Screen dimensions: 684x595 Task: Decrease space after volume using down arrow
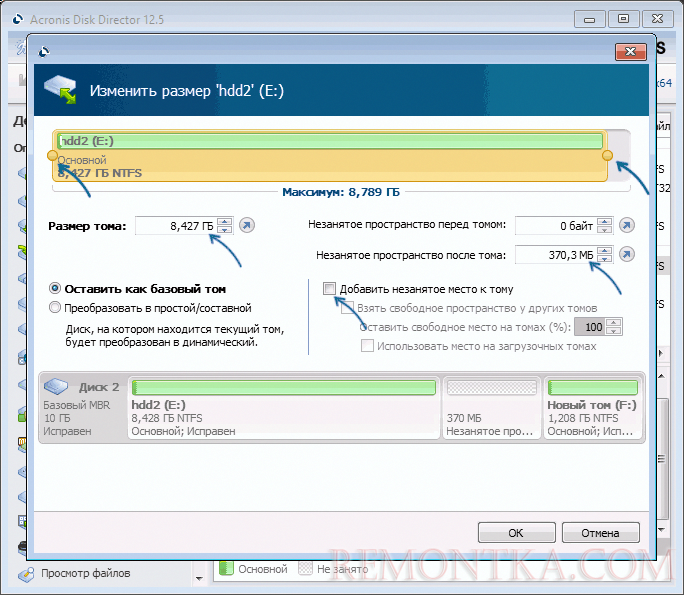pos(605,258)
